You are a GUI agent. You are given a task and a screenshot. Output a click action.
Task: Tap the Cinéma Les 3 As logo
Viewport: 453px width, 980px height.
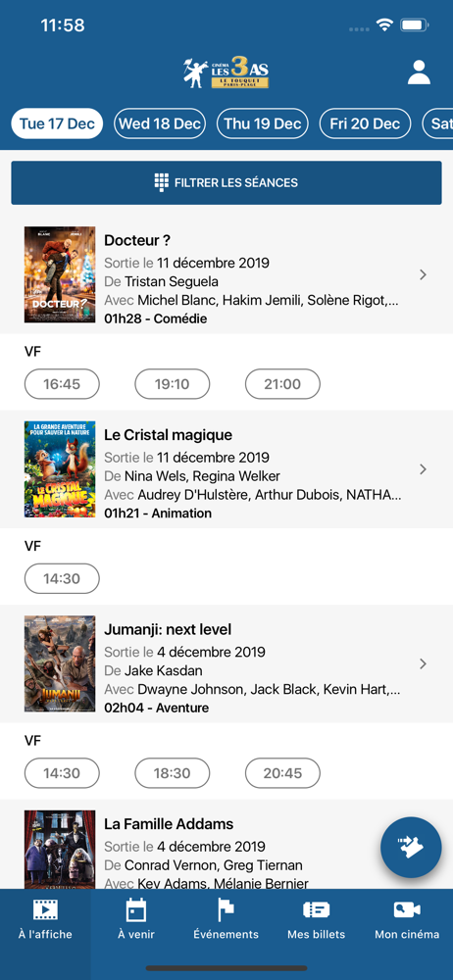[x=226, y=72]
